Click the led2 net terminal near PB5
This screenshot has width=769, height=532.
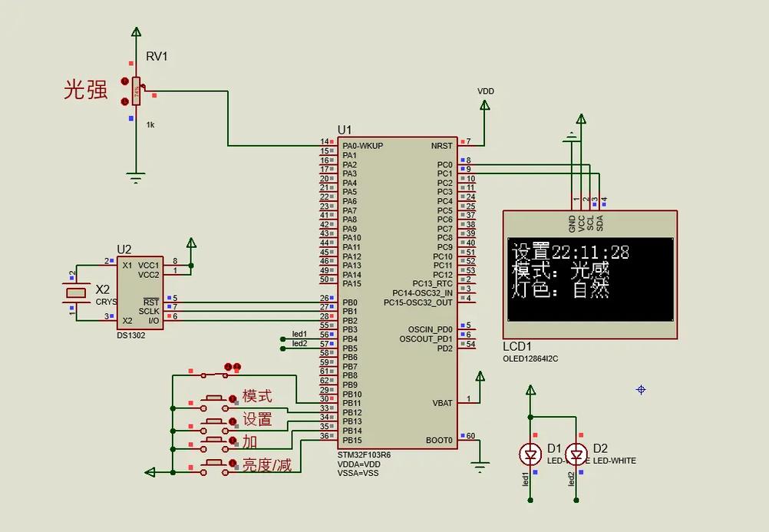pyautogui.click(x=282, y=349)
